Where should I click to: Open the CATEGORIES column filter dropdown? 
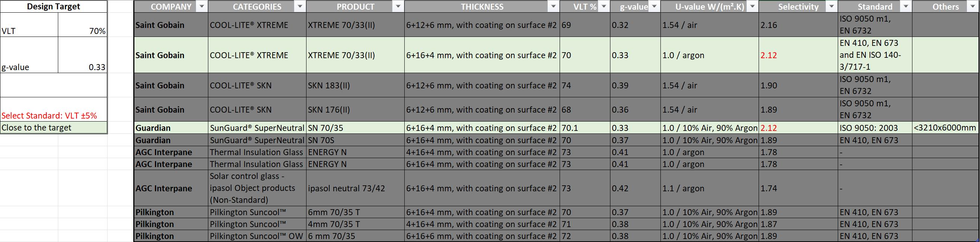[x=300, y=6]
